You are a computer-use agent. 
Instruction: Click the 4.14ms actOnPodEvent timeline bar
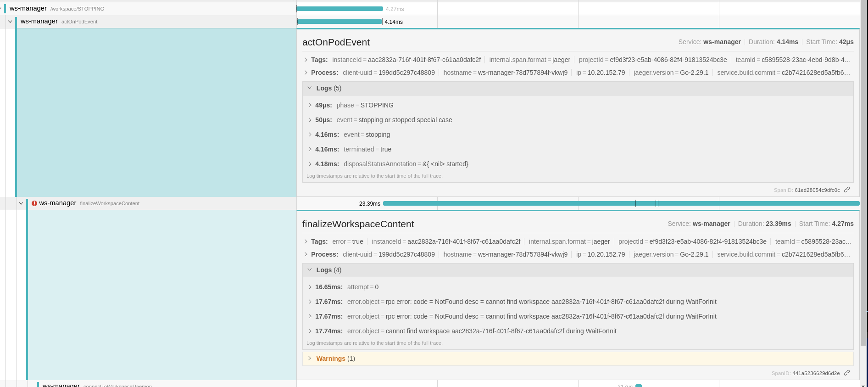tap(339, 22)
